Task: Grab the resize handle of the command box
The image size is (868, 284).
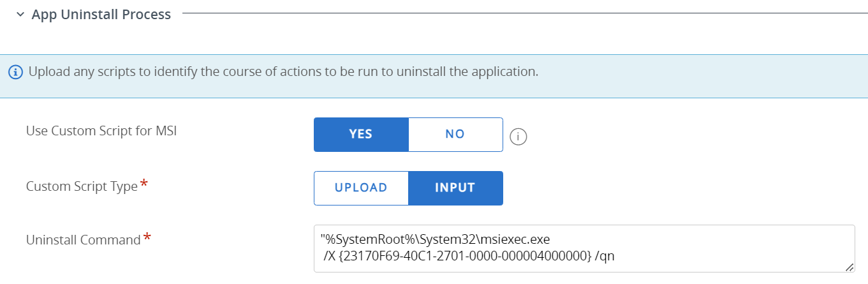Action: click(850, 267)
